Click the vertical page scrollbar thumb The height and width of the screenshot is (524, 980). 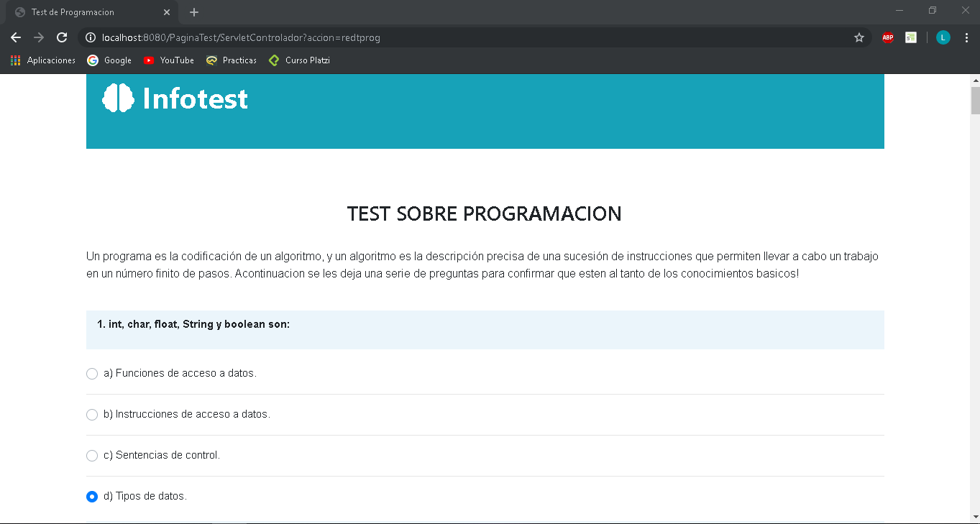[x=975, y=101]
